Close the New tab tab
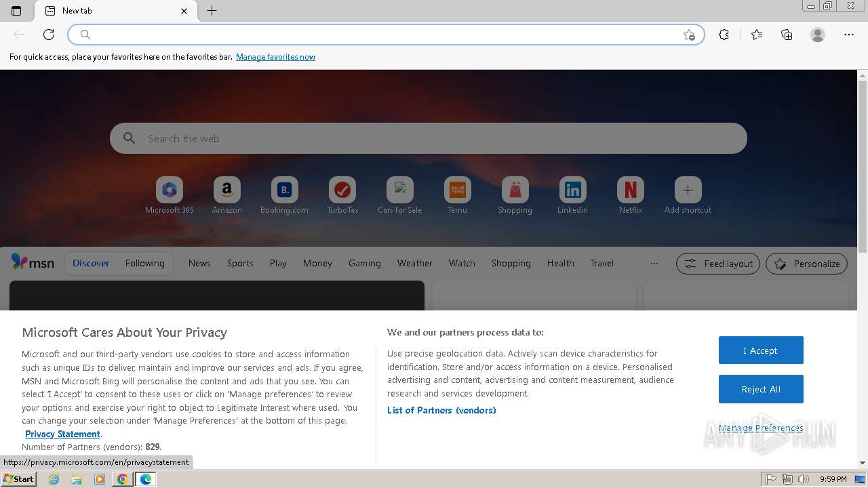 point(184,11)
